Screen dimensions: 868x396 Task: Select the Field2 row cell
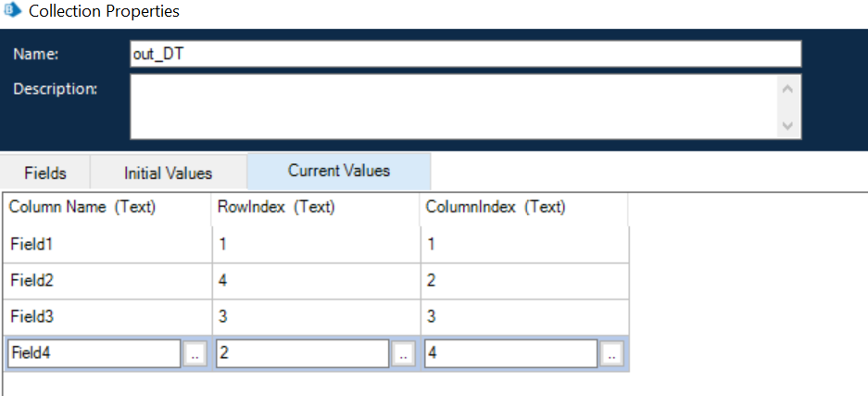[x=107, y=280]
